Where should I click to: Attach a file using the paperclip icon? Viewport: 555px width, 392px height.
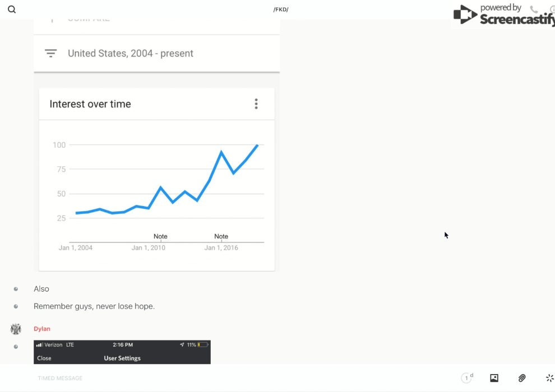522,378
